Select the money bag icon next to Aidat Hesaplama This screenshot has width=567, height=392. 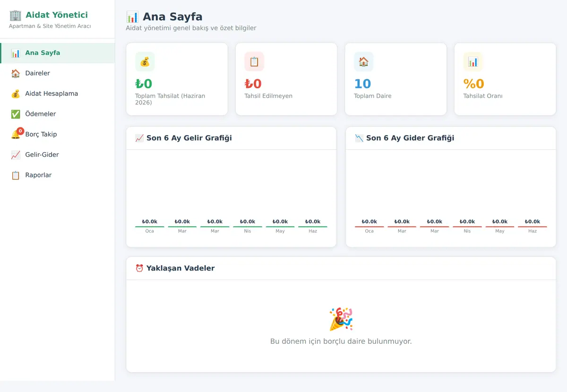point(16,94)
